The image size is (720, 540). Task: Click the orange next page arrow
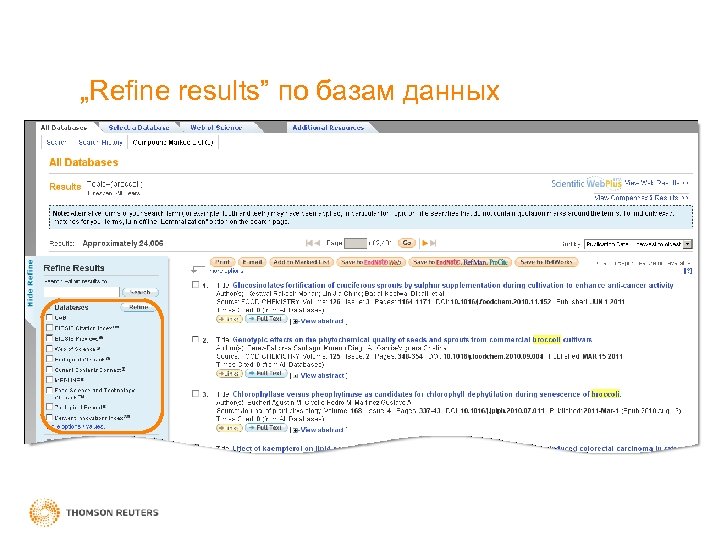(425, 243)
